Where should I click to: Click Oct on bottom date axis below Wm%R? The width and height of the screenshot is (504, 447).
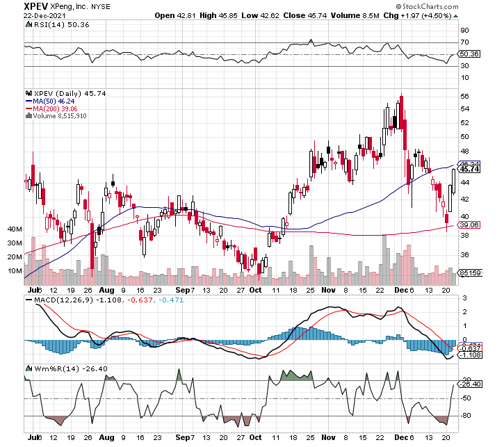tap(256, 438)
